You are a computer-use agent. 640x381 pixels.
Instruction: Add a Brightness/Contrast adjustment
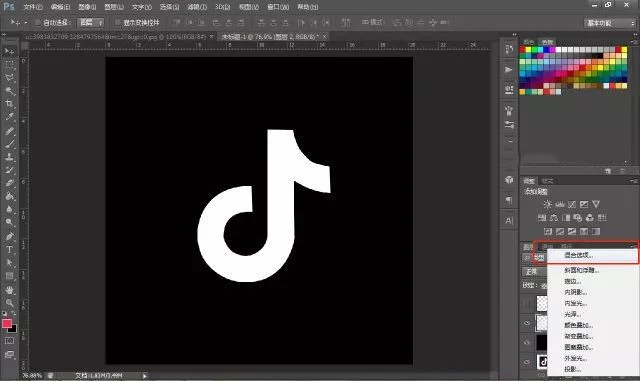[547, 204]
